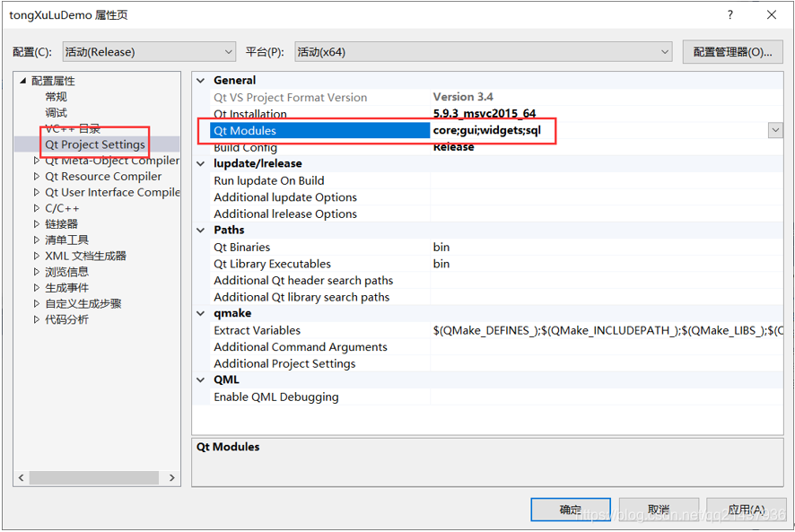Expand the C/C++ node
Screen dimensions: 795x532
pyautogui.click(x=37, y=208)
